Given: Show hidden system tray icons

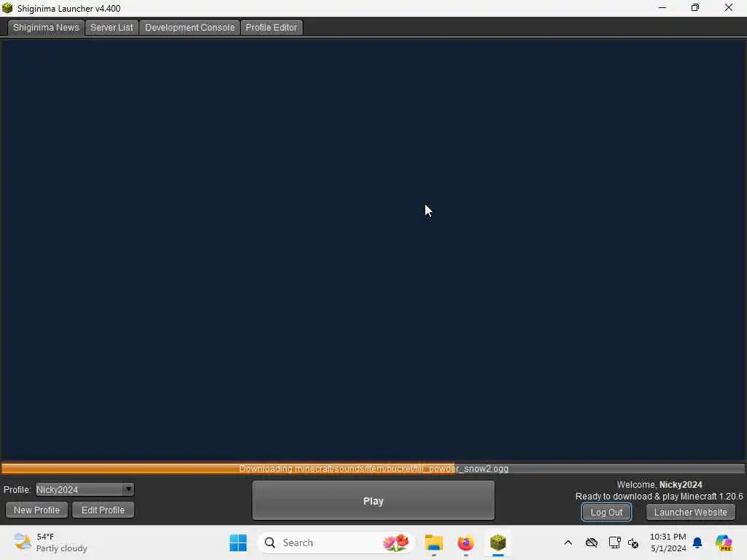Looking at the screenshot, I should [x=568, y=542].
